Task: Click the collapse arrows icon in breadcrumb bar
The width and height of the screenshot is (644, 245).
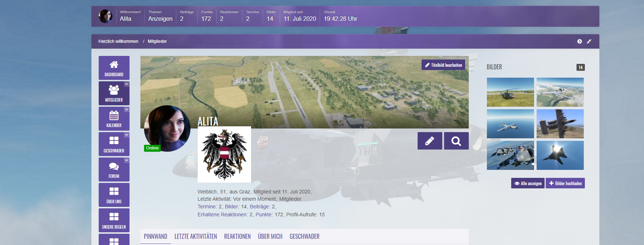Action: pyautogui.click(x=589, y=41)
